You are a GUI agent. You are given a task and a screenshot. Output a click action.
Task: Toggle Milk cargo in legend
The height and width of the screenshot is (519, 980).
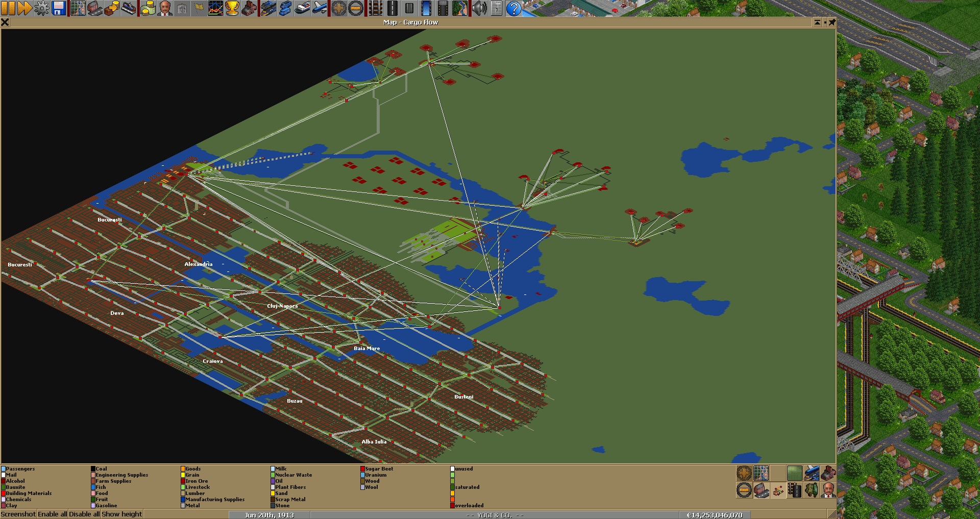279,468
